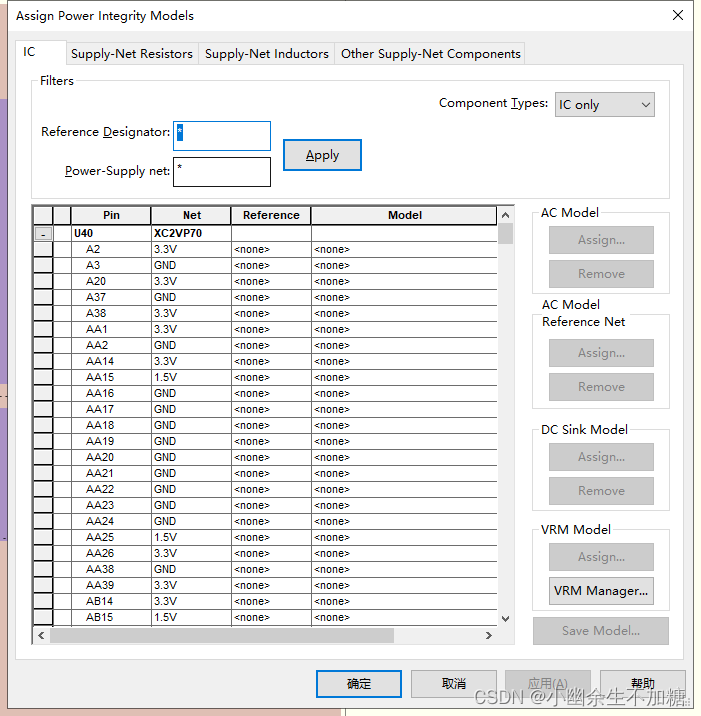
Task: Open Other Supply-Net Components tab
Action: pos(430,54)
